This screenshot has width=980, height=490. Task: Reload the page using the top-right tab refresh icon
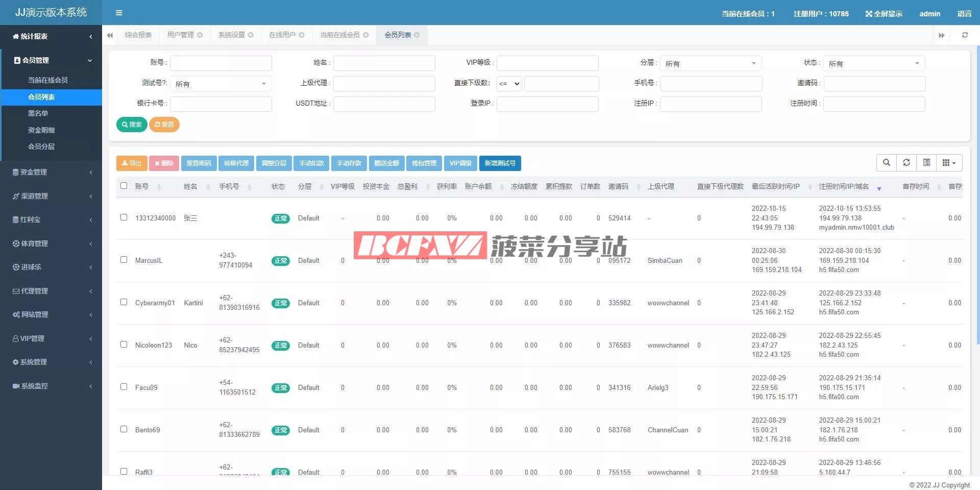coord(965,35)
